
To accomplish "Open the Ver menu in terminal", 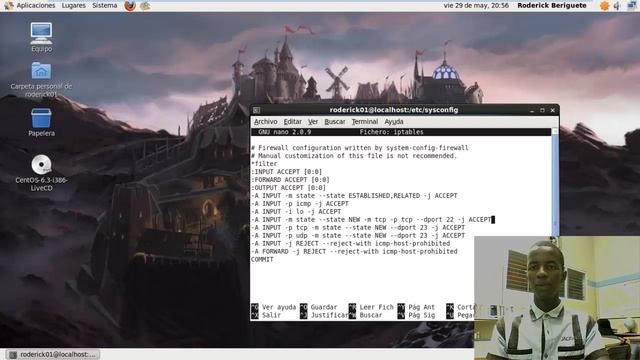I will point(313,122).
